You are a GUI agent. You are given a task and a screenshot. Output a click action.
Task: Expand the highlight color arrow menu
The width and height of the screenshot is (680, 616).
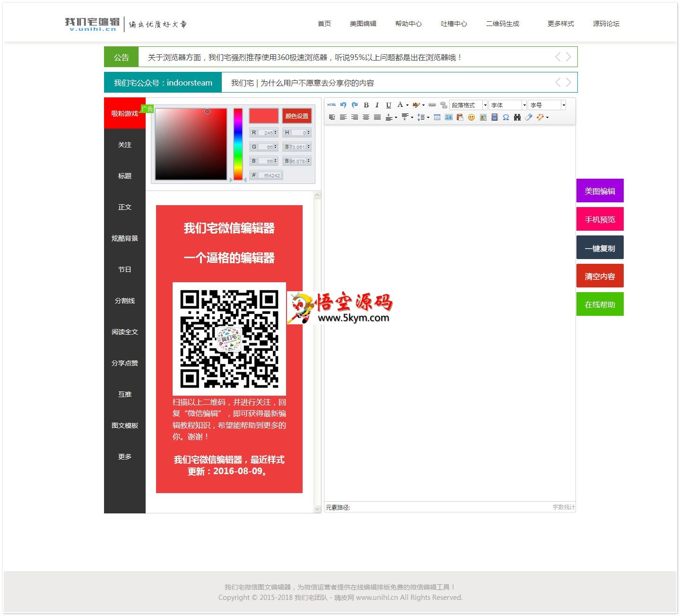point(423,105)
